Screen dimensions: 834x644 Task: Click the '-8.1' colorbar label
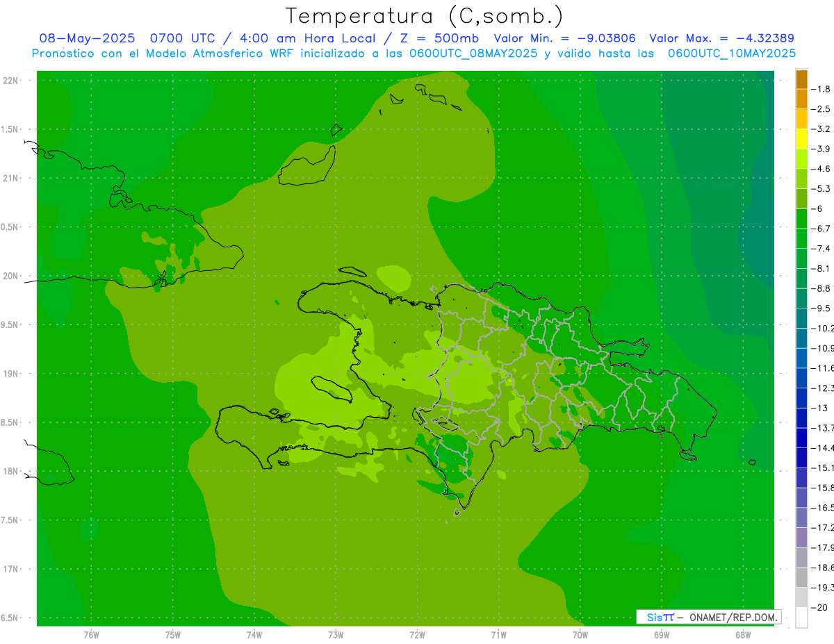pyautogui.click(x=821, y=269)
